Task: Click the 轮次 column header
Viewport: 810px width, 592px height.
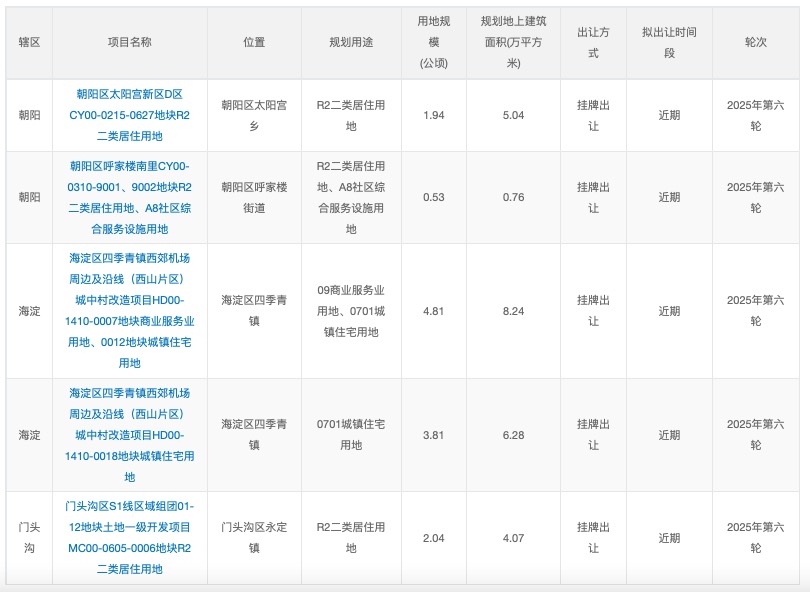Action: tap(756, 42)
